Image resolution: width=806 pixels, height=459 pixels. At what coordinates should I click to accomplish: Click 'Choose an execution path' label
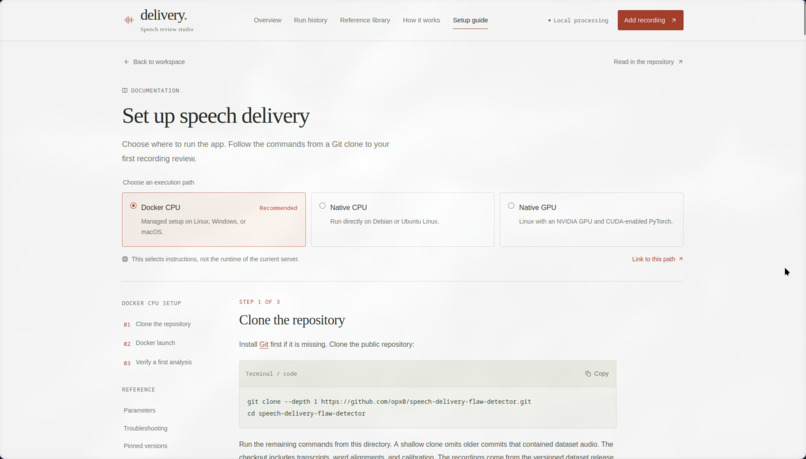(158, 182)
